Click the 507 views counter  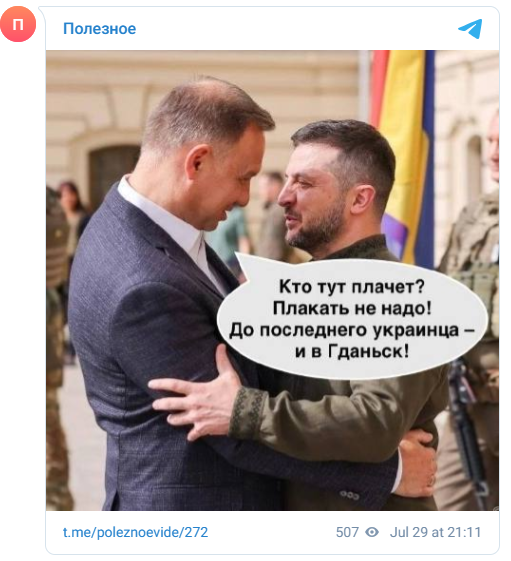coord(347,532)
